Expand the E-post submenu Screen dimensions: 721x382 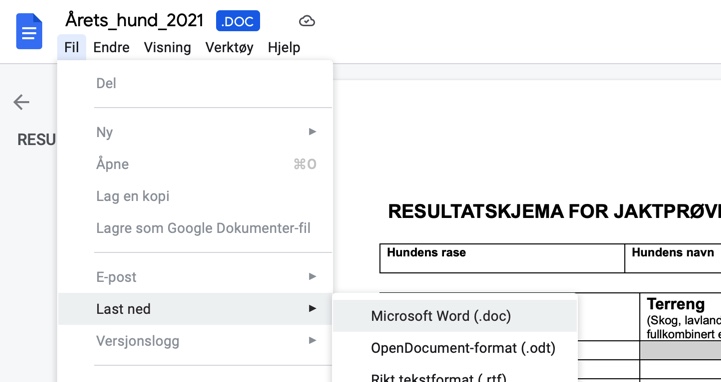(195, 277)
